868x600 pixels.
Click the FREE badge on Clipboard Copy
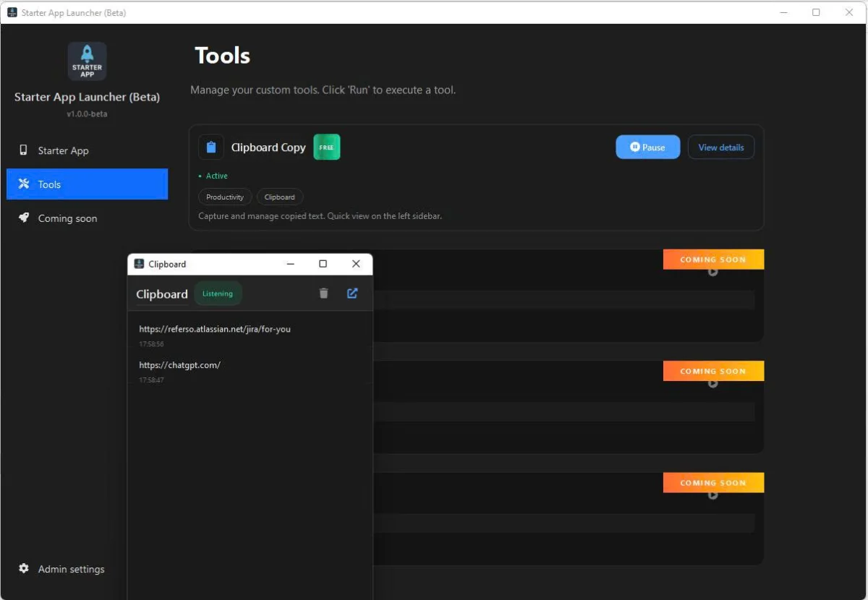[326, 147]
